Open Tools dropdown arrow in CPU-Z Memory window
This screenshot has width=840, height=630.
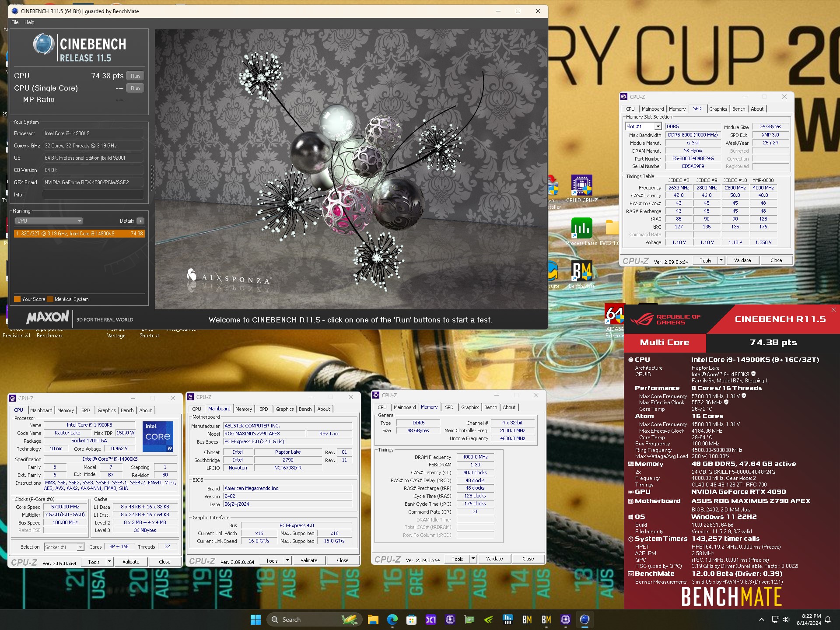(473, 559)
